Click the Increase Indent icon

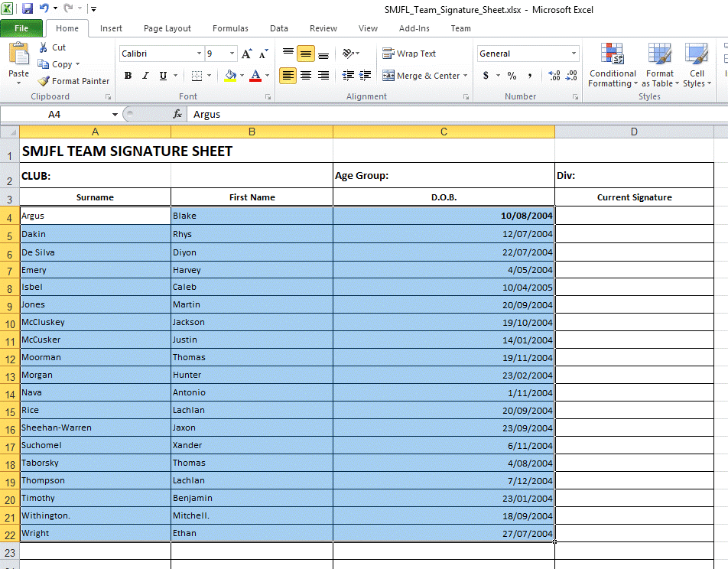(366, 76)
